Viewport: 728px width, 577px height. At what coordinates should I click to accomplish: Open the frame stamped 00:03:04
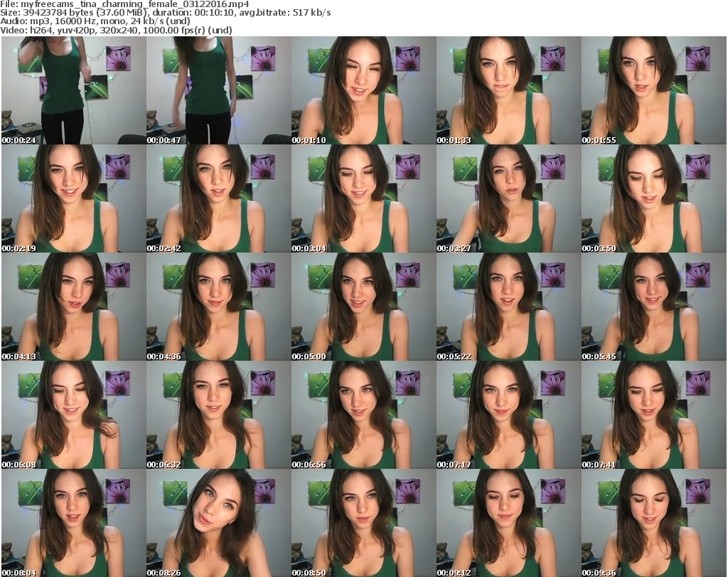coord(363,198)
